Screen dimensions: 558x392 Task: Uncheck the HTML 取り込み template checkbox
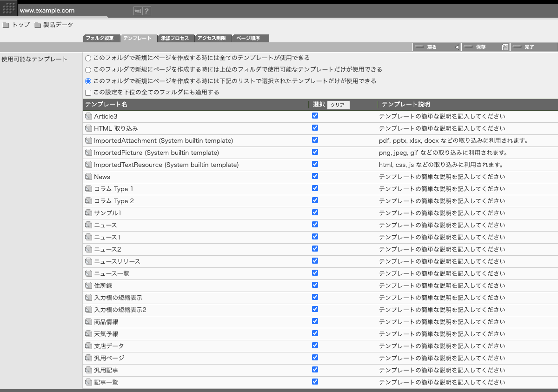(x=315, y=128)
